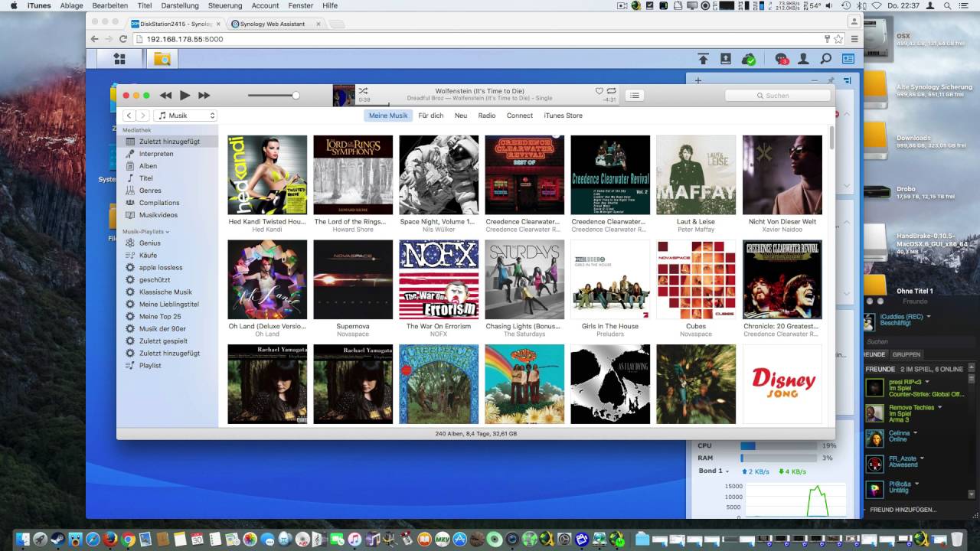Viewport: 980px width, 551px height.
Task: Open Space Night album by Nils Wülker
Action: [439, 175]
